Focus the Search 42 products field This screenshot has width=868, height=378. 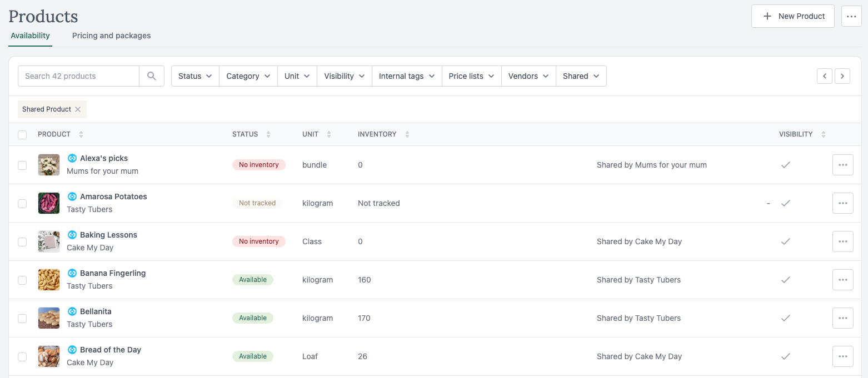point(78,76)
